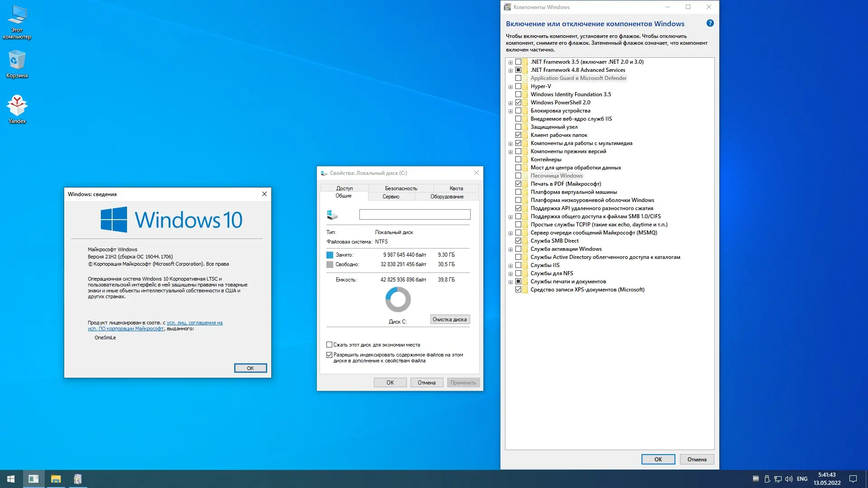868x488 pixels.
Task: Expand .NET Framework 3.5 tree node
Action: [510, 62]
